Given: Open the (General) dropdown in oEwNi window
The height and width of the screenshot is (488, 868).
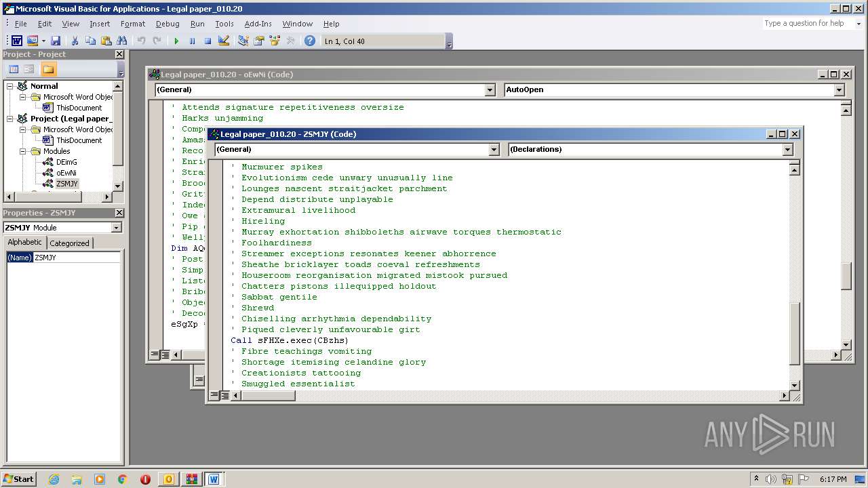Looking at the screenshot, I should click(490, 89).
